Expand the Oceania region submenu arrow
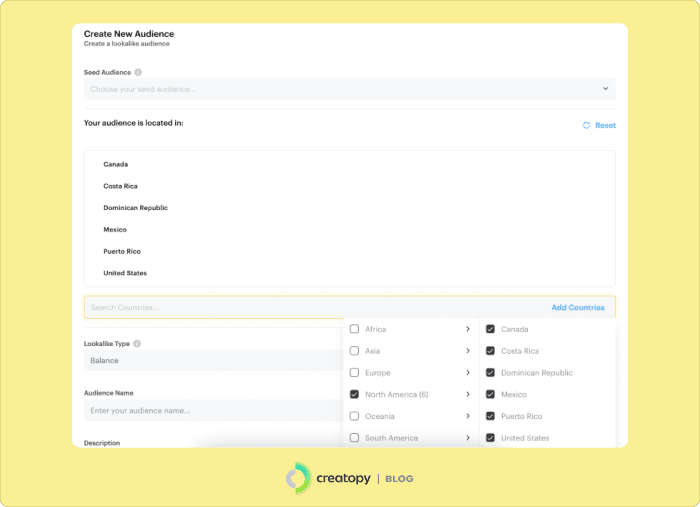The height and width of the screenshot is (507, 700). tap(467, 416)
